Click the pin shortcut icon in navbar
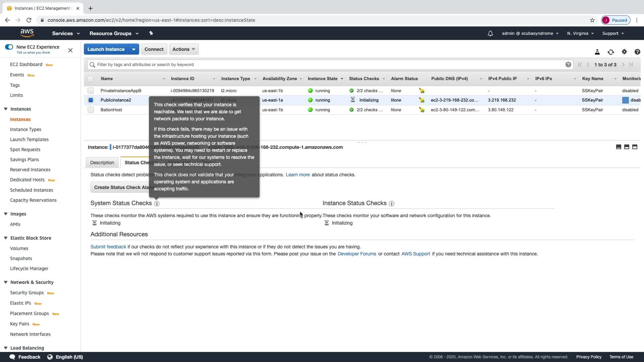 tap(151, 33)
